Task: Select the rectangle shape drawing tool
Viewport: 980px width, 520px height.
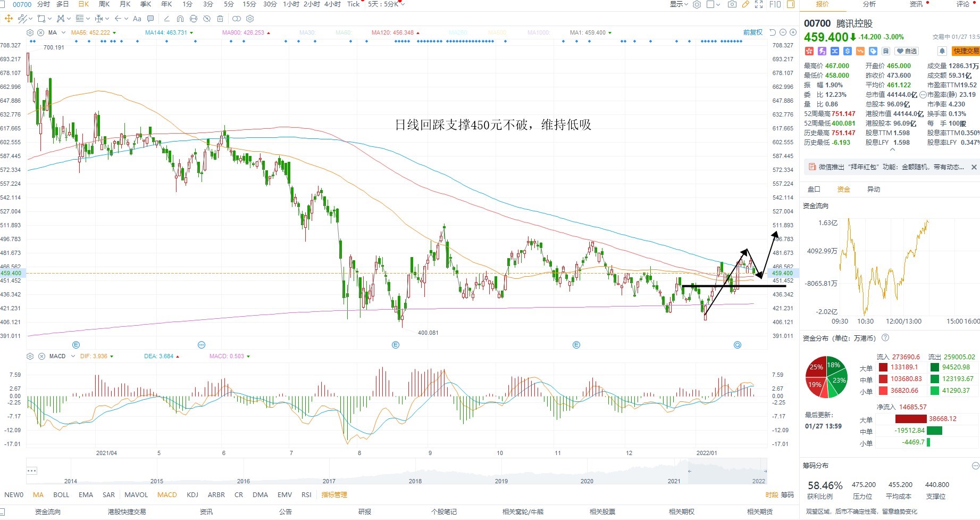Action: pos(41,19)
